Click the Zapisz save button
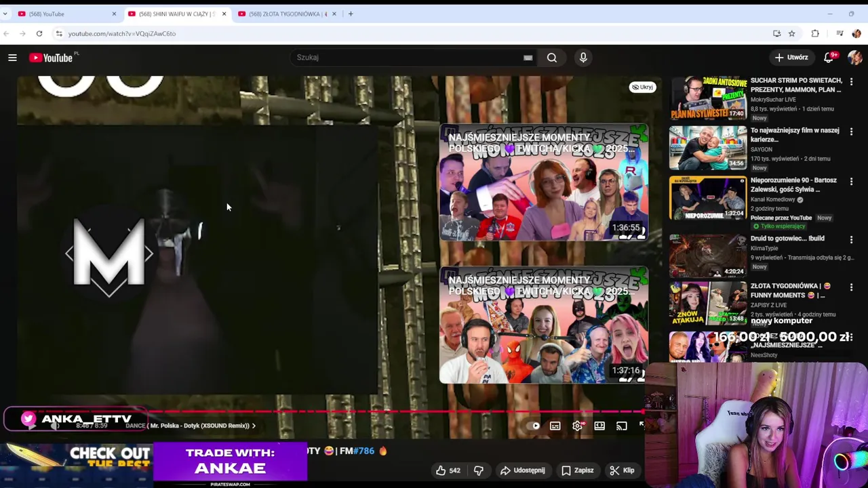This screenshot has height=488, width=868. pyautogui.click(x=577, y=470)
